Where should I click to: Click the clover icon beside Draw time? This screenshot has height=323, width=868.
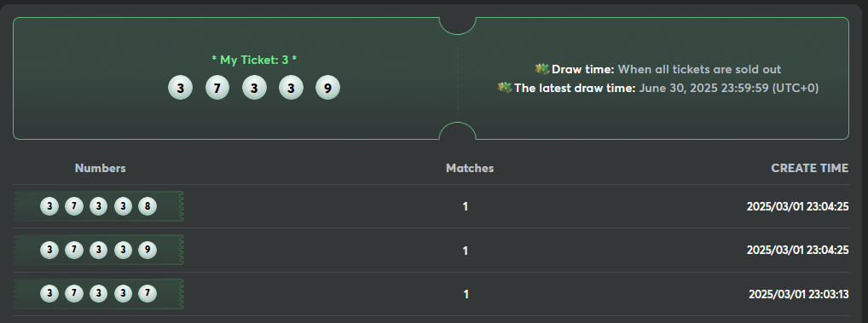coord(542,69)
